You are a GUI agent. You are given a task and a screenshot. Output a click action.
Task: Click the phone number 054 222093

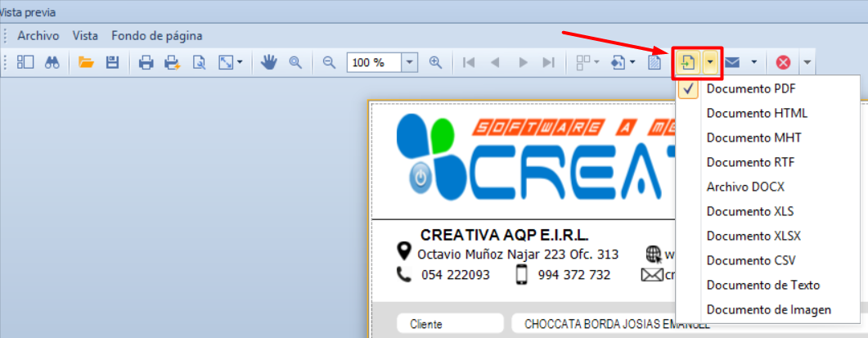click(x=456, y=275)
